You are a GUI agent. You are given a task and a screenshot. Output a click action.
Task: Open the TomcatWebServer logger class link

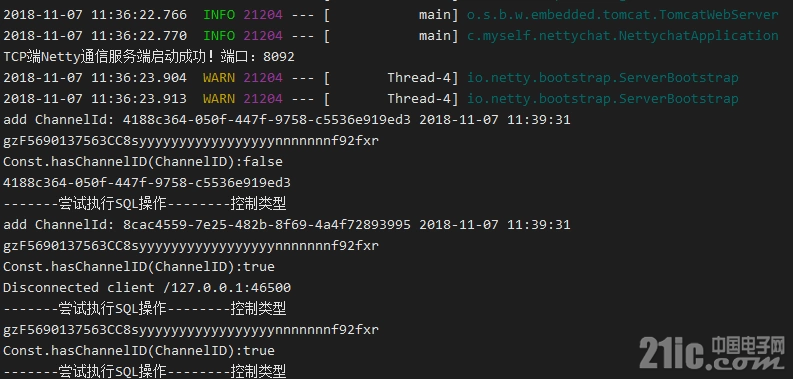click(x=623, y=15)
